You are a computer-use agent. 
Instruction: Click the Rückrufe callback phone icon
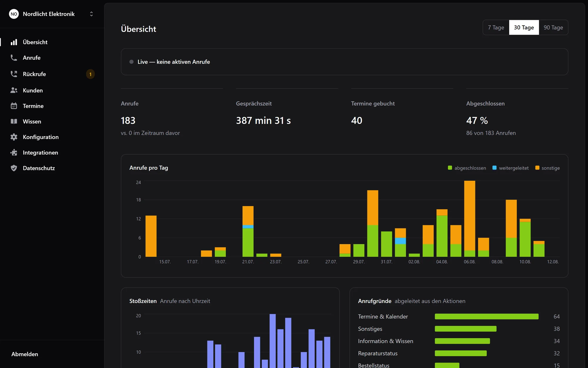14,74
